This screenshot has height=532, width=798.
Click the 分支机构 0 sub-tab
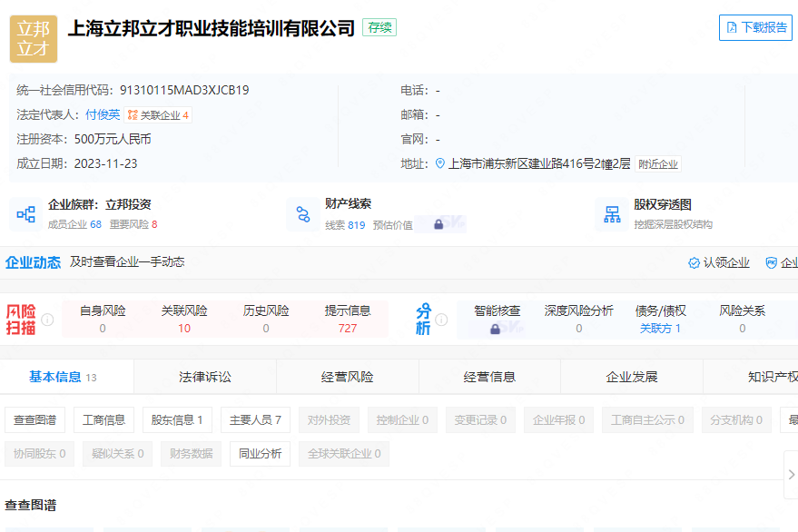(736, 420)
